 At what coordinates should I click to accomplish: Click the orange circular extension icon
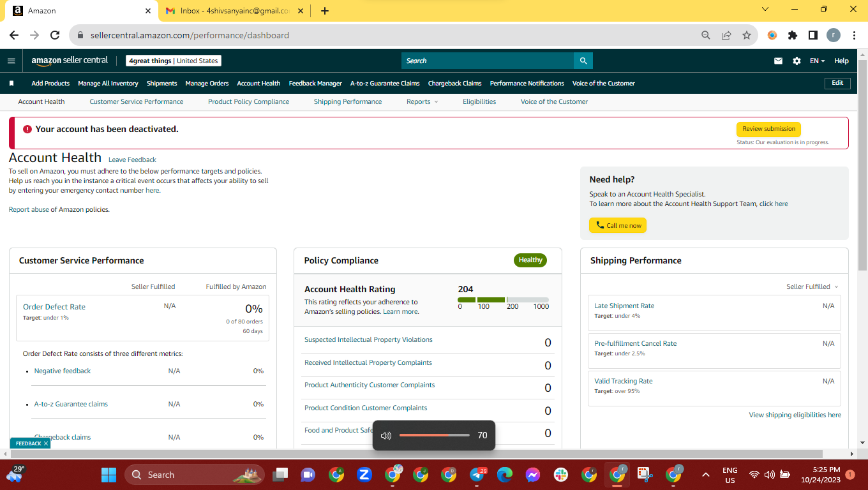pos(772,35)
